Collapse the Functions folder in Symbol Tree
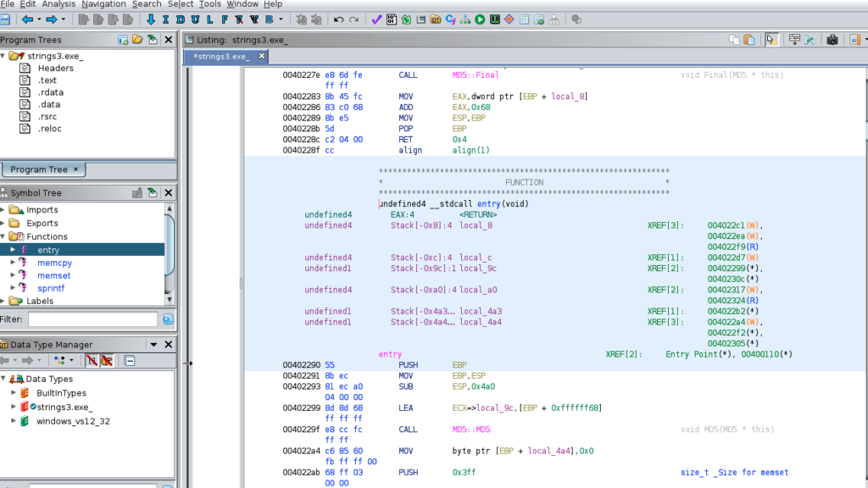 click(x=3, y=236)
